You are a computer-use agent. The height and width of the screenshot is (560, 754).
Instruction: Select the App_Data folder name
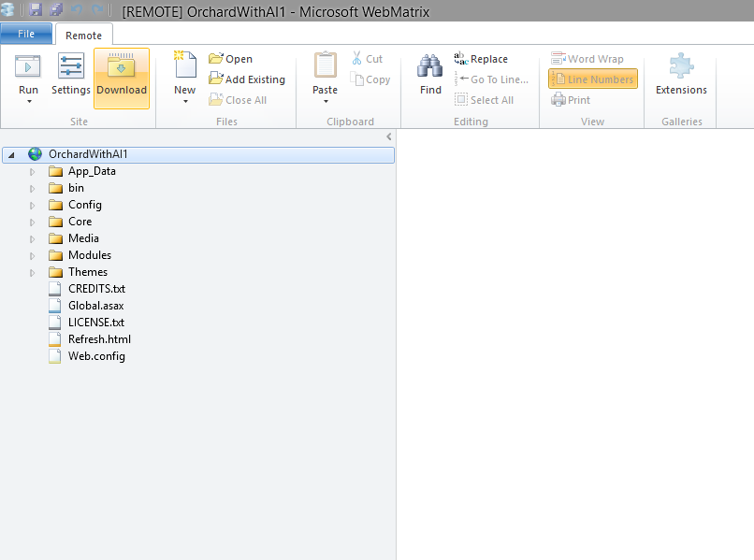(x=92, y=171)
